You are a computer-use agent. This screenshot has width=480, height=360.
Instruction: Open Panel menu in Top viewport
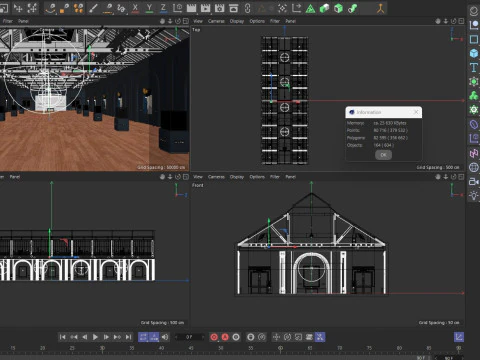pos(290,21)
